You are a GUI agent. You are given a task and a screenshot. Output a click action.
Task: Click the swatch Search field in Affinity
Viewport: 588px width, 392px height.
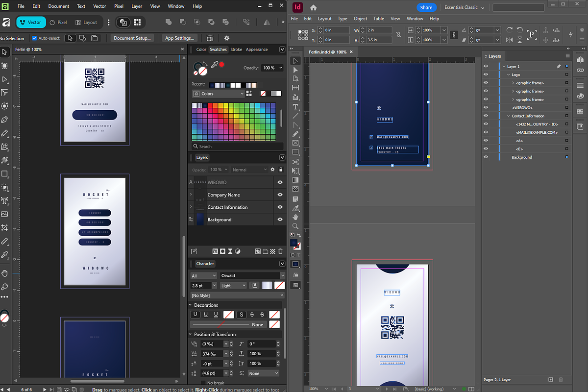[238, 147]
